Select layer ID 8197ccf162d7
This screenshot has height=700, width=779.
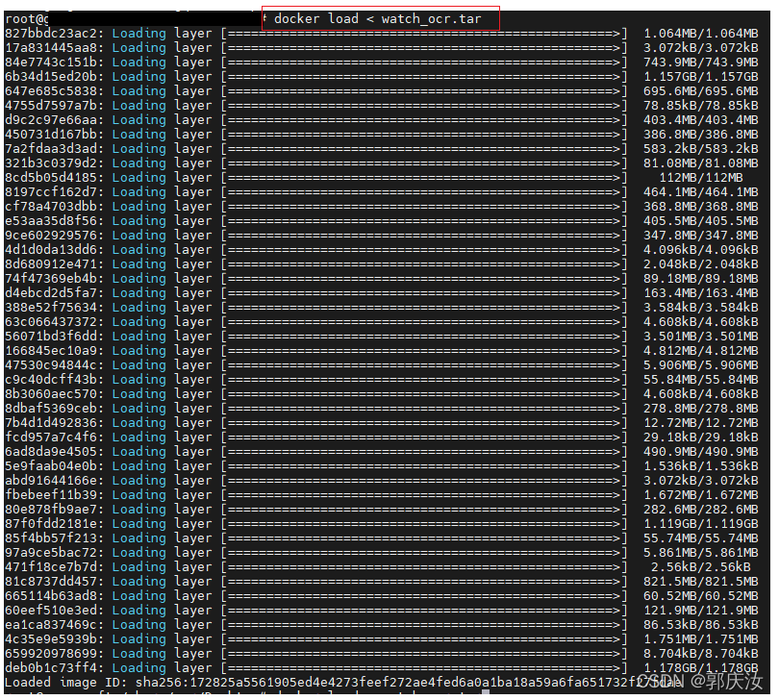51,191
